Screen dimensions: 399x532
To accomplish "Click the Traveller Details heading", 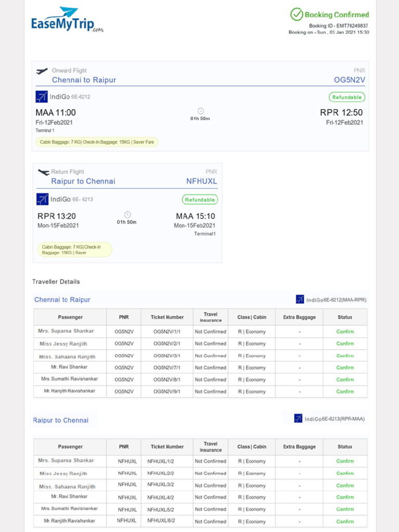I will coord(56,282).
